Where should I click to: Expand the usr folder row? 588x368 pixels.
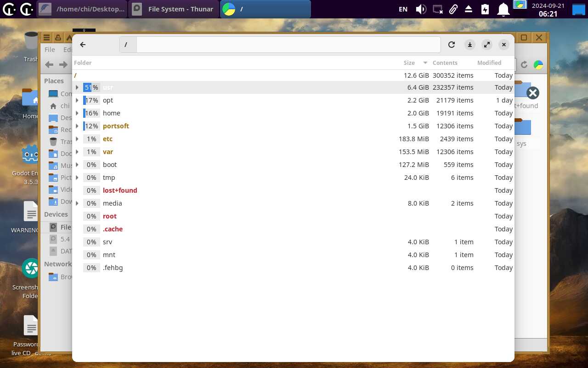point(77,87)
